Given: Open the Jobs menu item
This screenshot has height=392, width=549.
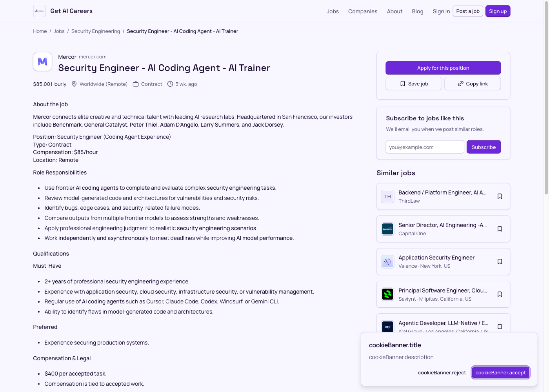Looking at the screenshot, I should 333,11.
